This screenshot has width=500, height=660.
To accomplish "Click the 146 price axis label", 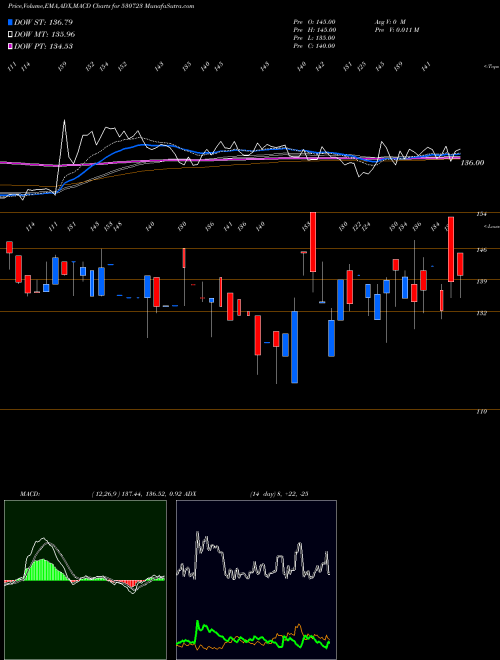I will coord(481,250).
